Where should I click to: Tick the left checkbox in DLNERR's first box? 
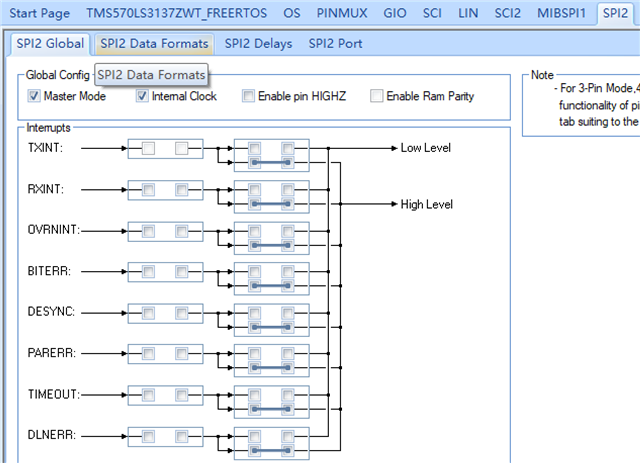(x=148, y=436)
